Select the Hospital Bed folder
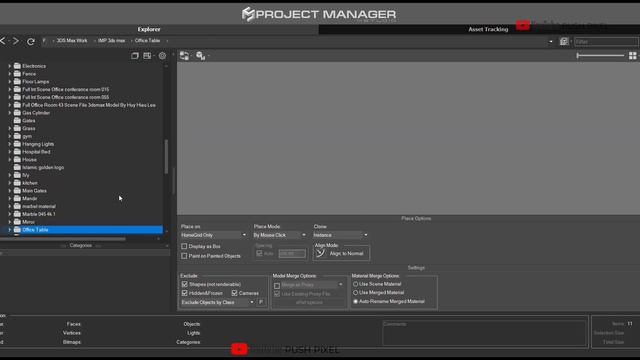Image resolution: width=640 pixels, height=360 pixels. click(x=36, y=152)
